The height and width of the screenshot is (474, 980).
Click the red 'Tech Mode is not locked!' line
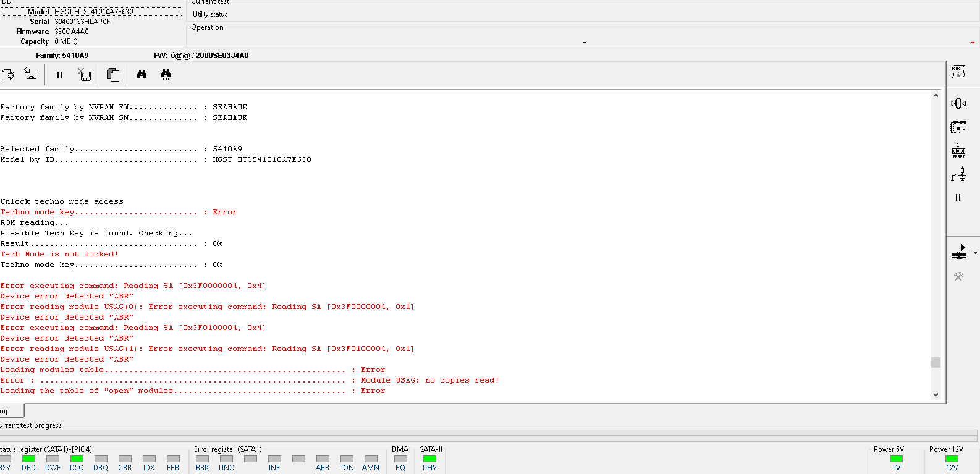coord(59,254)
